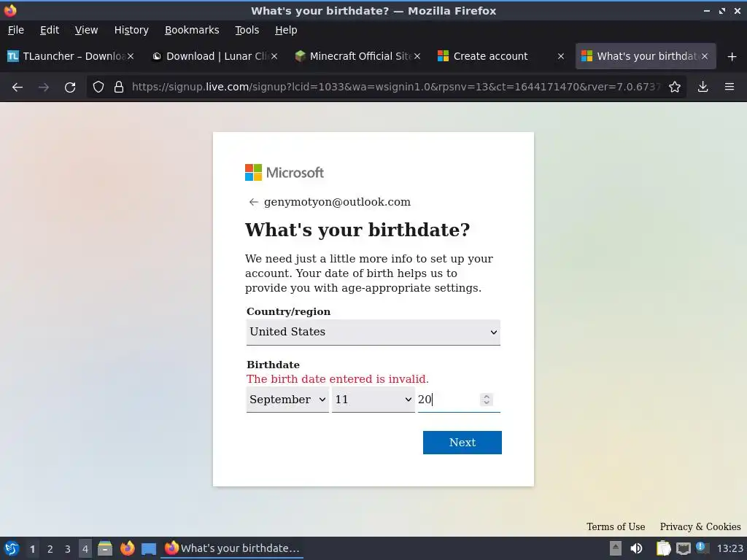Open the birth month dropdown showing September

pos(287,400)
